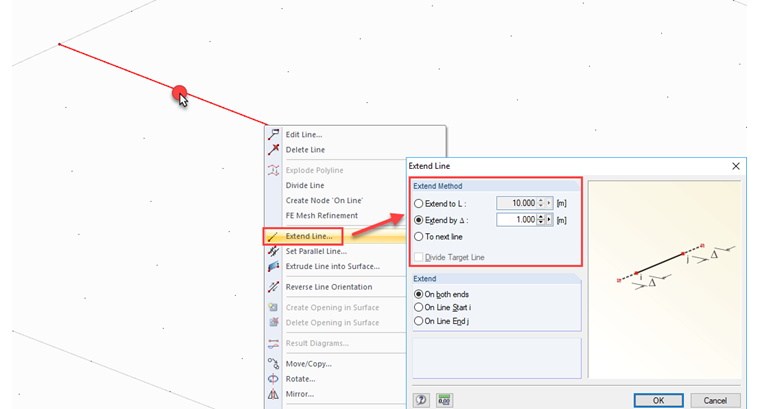Select the Extend by Δ radio button

pyautogui.click(x=419, y=220)
